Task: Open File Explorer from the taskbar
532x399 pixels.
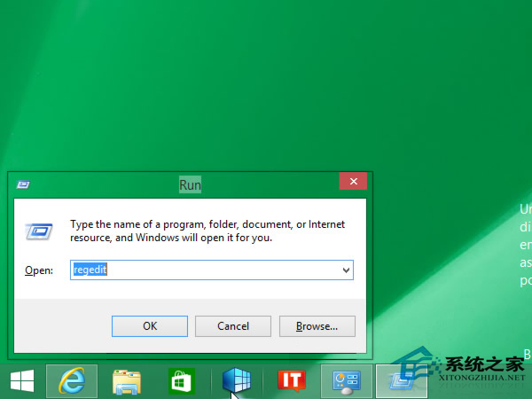Action: tap(127, 381)
